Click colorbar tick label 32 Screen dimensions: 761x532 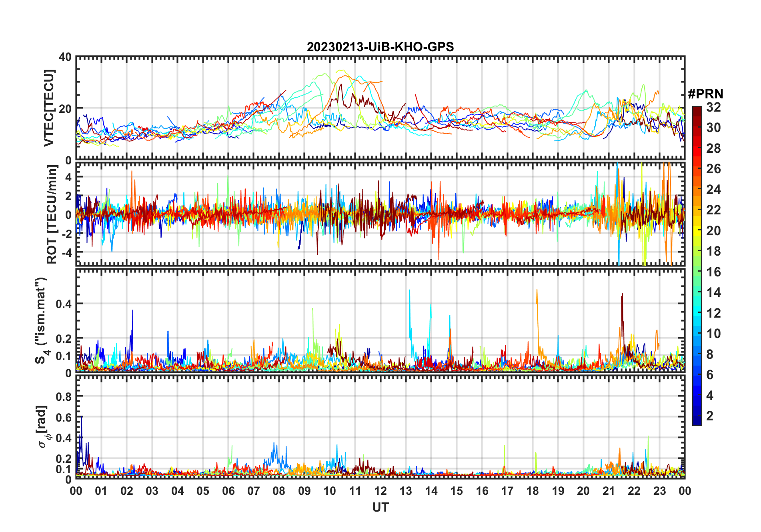(713, 107)
